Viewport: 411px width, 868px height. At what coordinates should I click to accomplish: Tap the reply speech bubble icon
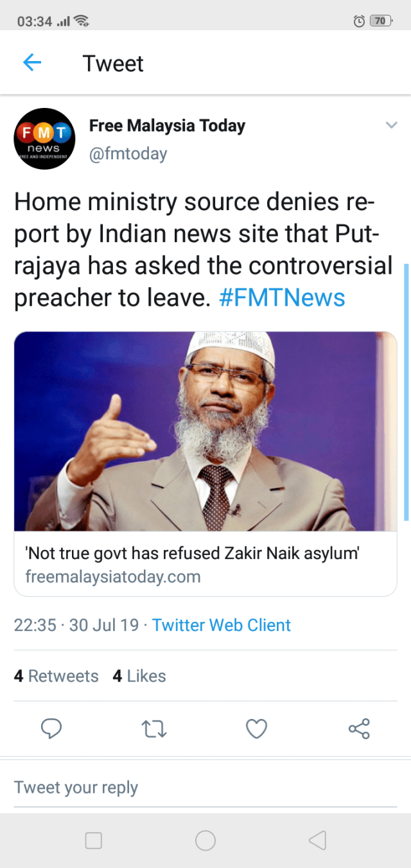pos(51,729)
